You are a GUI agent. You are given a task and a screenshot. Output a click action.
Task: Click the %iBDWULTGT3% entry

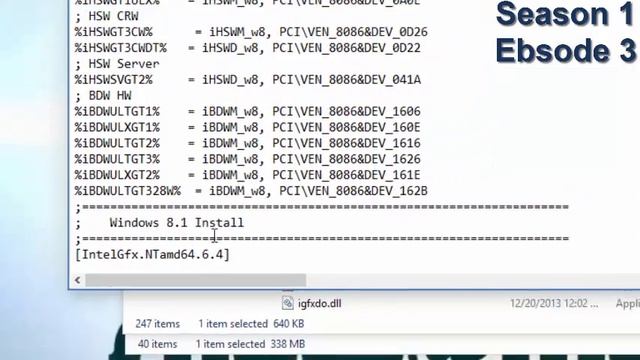247,159
